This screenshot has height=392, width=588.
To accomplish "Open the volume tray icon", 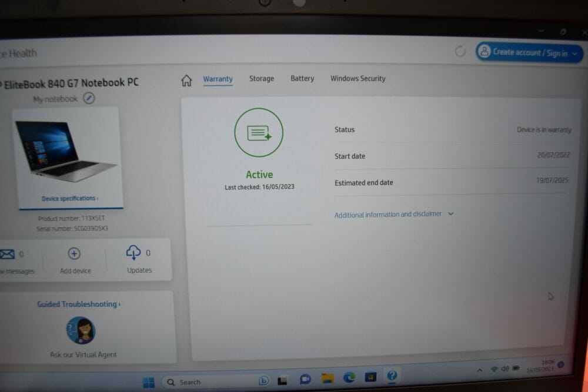I will click(505, 368).
